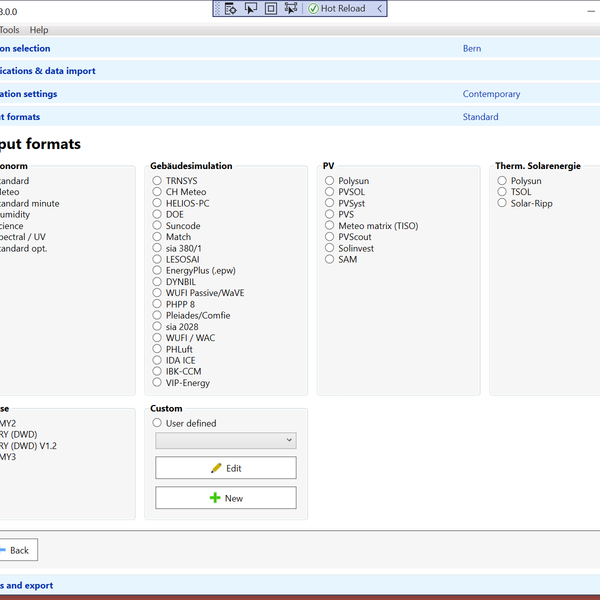Enable the User defined custom format
This screenshot has width=600, height=600.
click(x=157, y=423)
